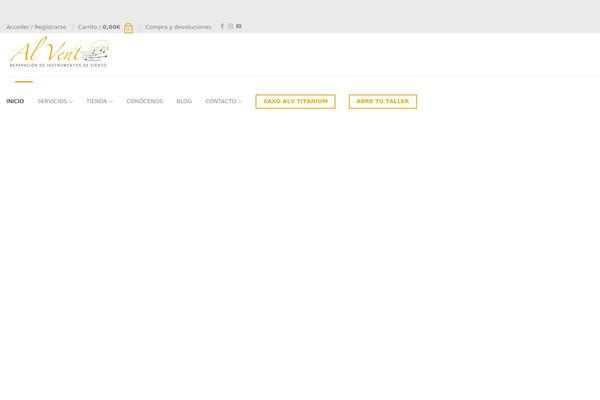The width and height of the screenshot is (600, 400).
Task: Click the ABRE TU TALLER button
Action: click(383, 101)
